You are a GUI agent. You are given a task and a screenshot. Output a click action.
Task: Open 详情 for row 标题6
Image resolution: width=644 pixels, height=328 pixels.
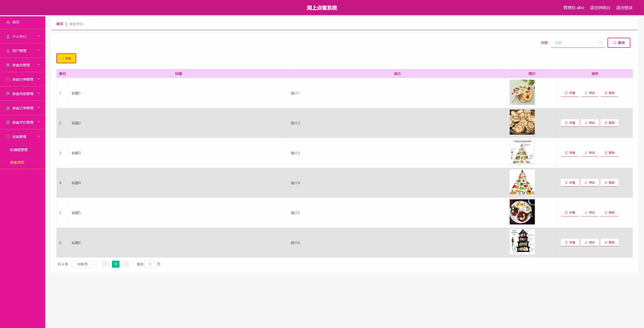coord(570,243)
